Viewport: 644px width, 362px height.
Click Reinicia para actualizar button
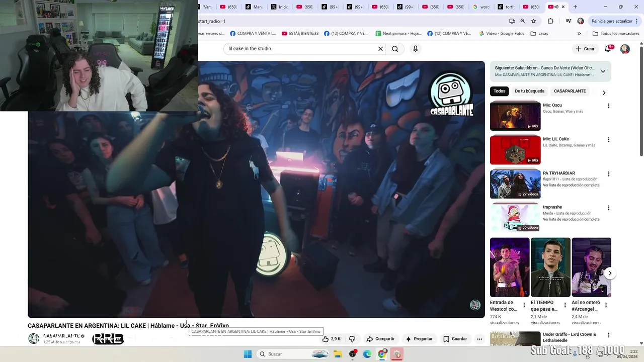tap(611, 21)
